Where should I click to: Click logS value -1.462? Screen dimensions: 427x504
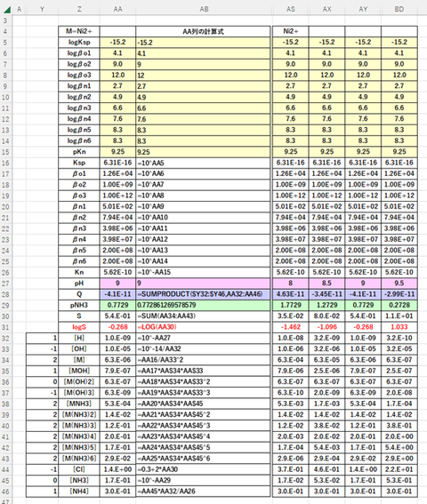[291, 327]
